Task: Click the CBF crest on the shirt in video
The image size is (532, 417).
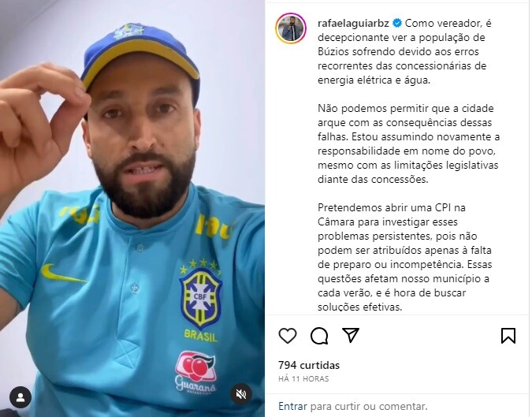Action: 200,298
